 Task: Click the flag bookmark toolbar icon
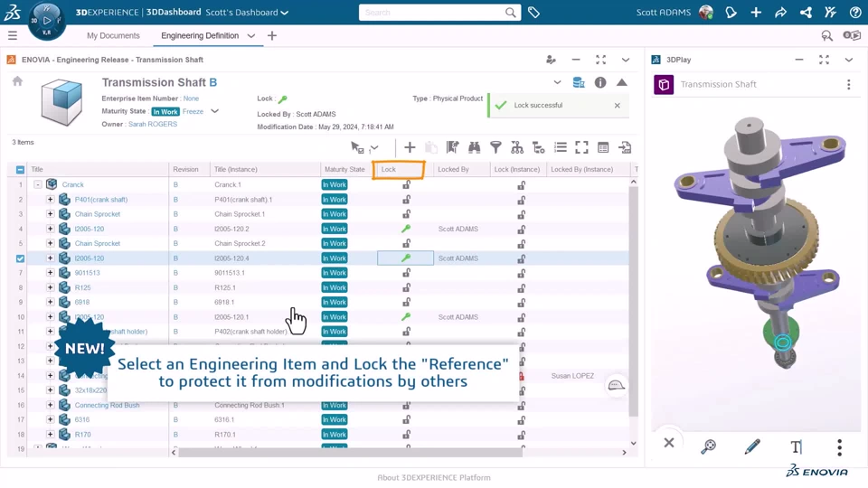click(x=453, y=147)
